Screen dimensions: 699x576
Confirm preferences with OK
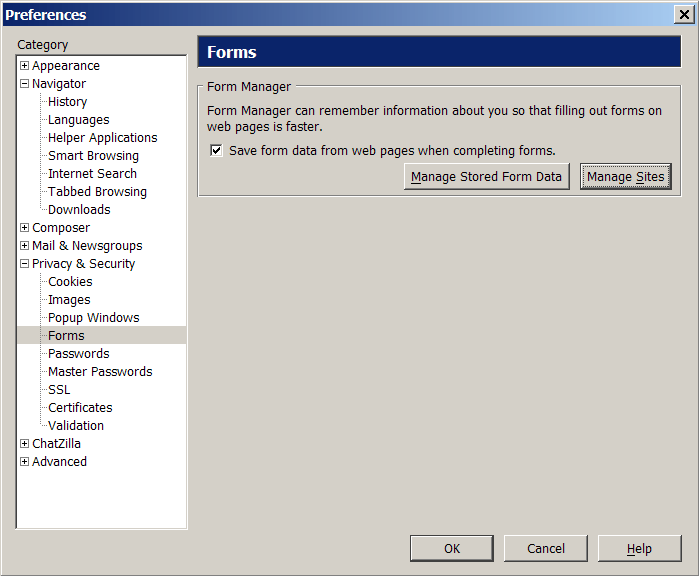[x=452, y=548]
